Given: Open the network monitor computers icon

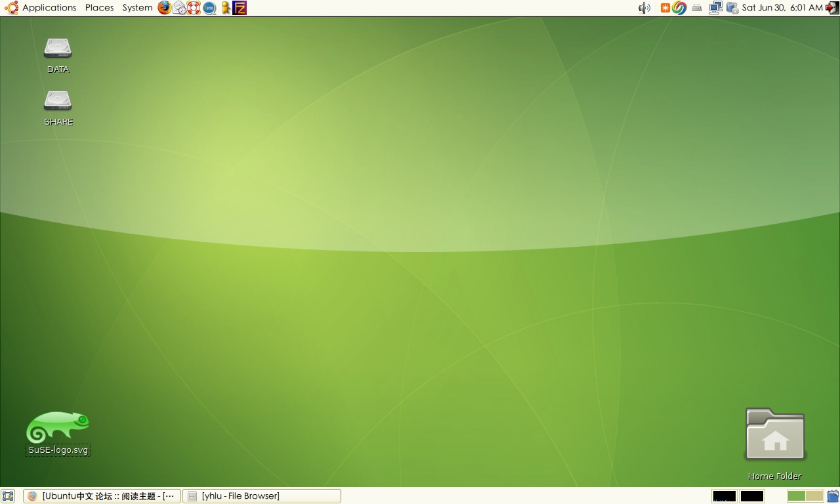Looking at the screenshot, I should coord(715,8).
